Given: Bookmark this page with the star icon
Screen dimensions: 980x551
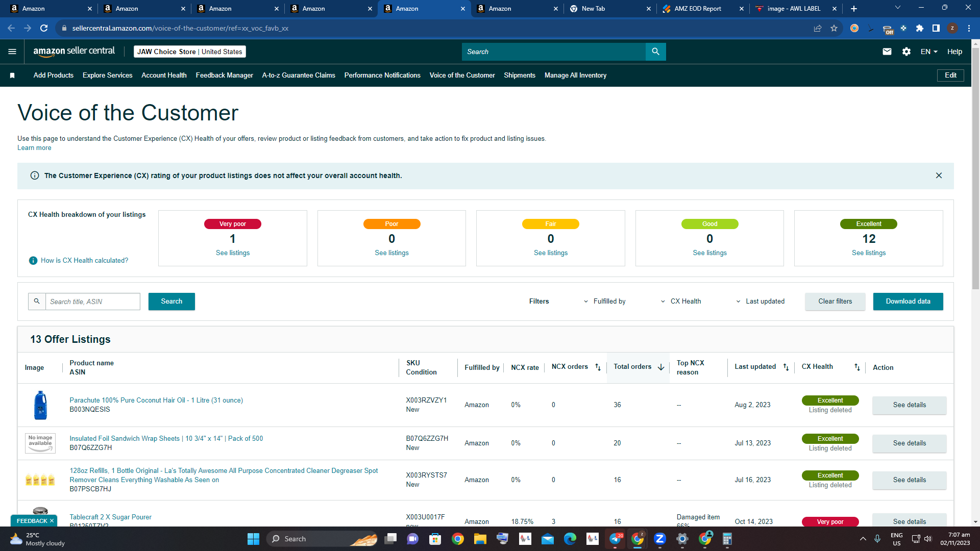Looking at the screenshot, I should point(834,28).
